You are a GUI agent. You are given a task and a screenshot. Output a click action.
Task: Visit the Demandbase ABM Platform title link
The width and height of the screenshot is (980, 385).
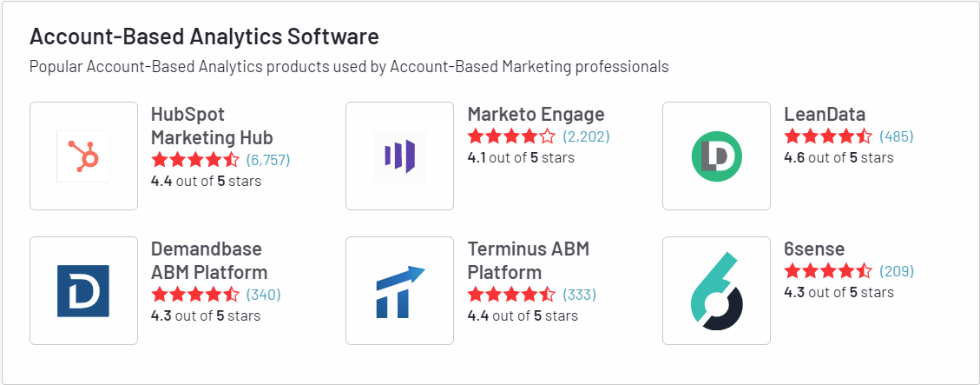208,261
